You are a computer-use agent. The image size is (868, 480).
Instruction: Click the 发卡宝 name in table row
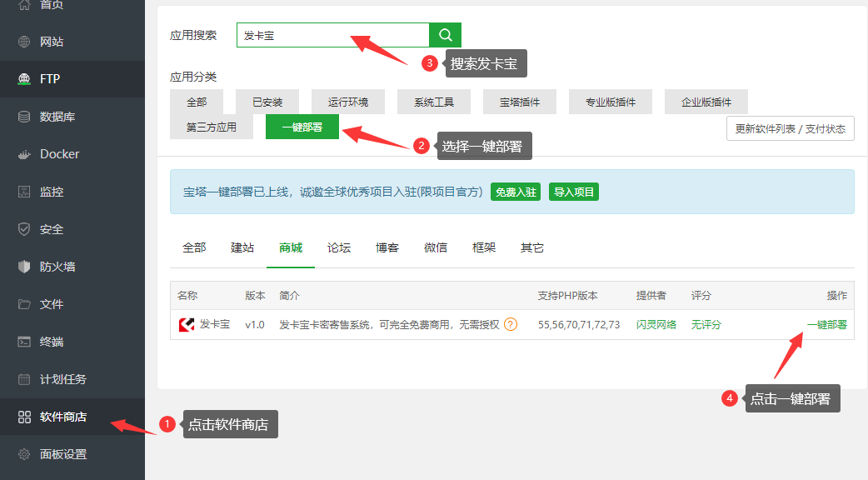click(x=215, y=324)
